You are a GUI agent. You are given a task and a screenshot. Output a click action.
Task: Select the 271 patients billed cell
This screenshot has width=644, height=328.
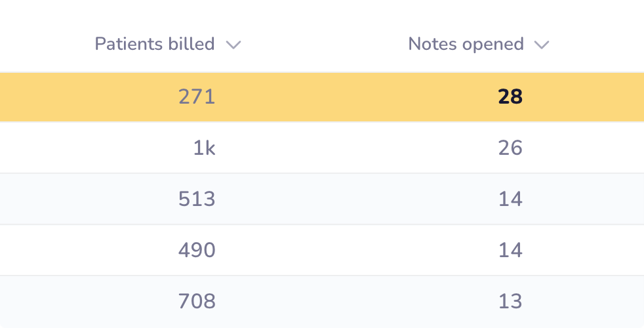coord(197,97)
